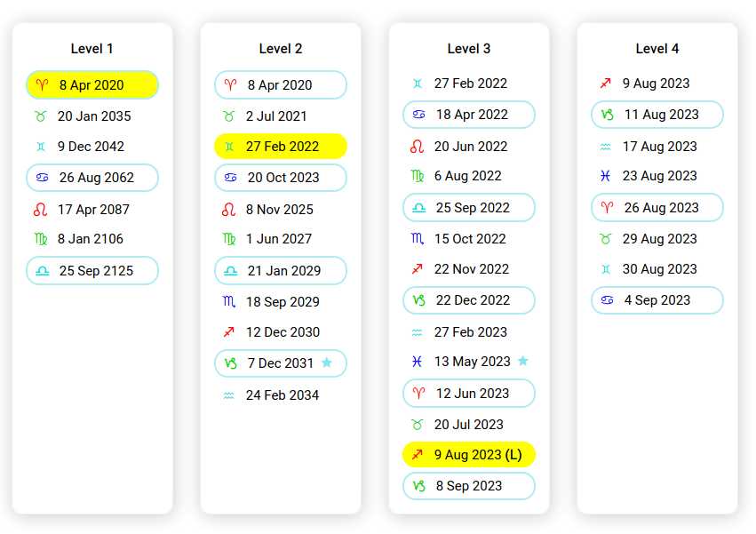The height and width of the screenshot is (534, 756).
Task: Open the 8 Sep 2023 Capricorn period
Action: click(469, 486)
